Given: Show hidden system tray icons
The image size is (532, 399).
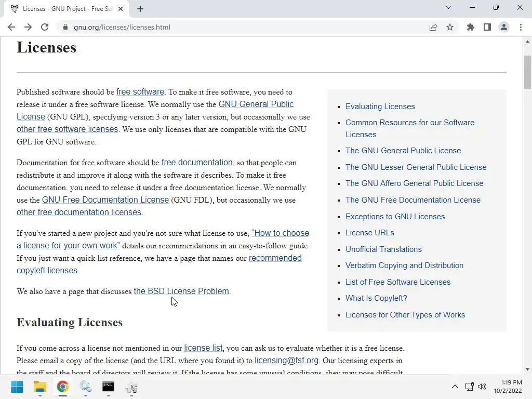Looking at the screenshot, I should pyautogui.click(x=455, y=387).
